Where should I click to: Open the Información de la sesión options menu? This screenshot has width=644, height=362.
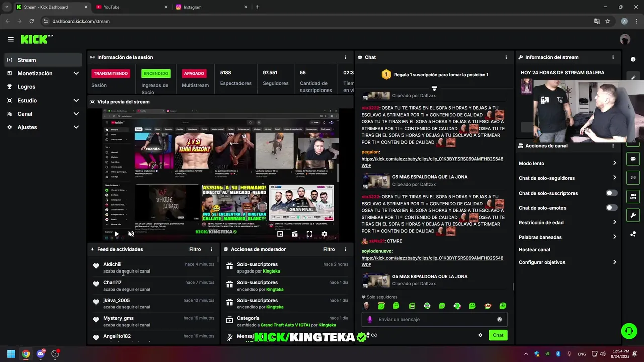pos(345,57)
